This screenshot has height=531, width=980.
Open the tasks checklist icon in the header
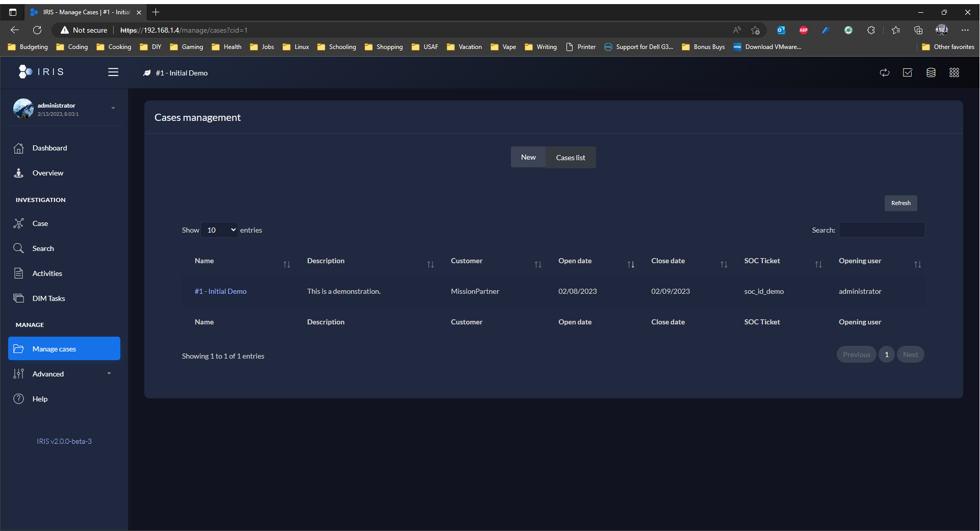(908, 72)
